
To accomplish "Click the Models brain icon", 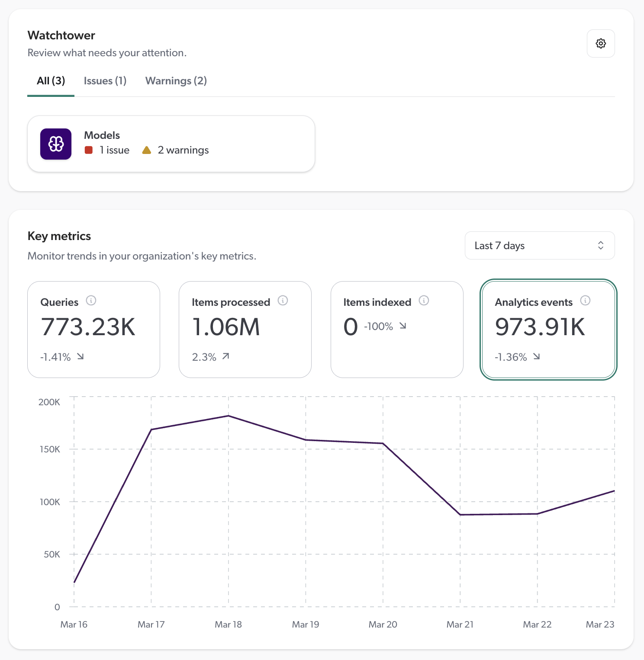I will point(55,144).
